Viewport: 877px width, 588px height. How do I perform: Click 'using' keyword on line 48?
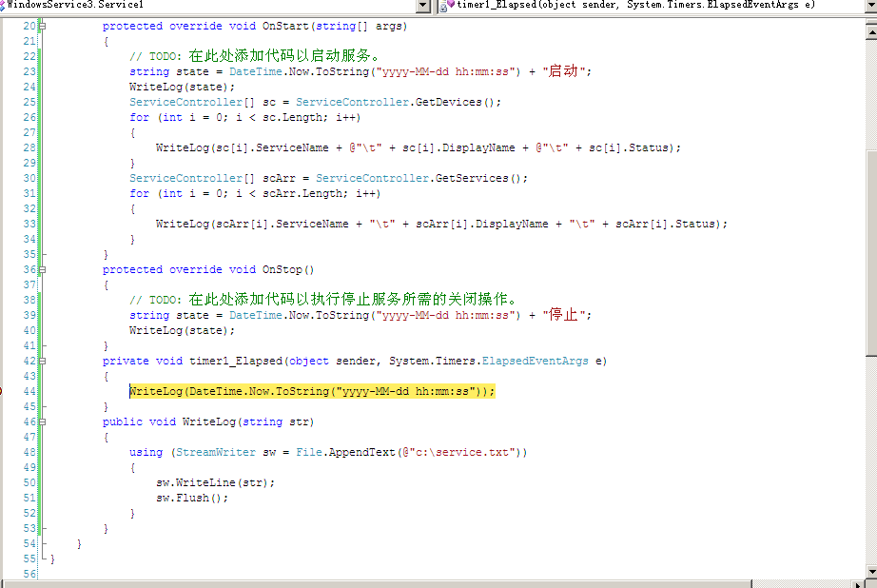tap(146, 452)
